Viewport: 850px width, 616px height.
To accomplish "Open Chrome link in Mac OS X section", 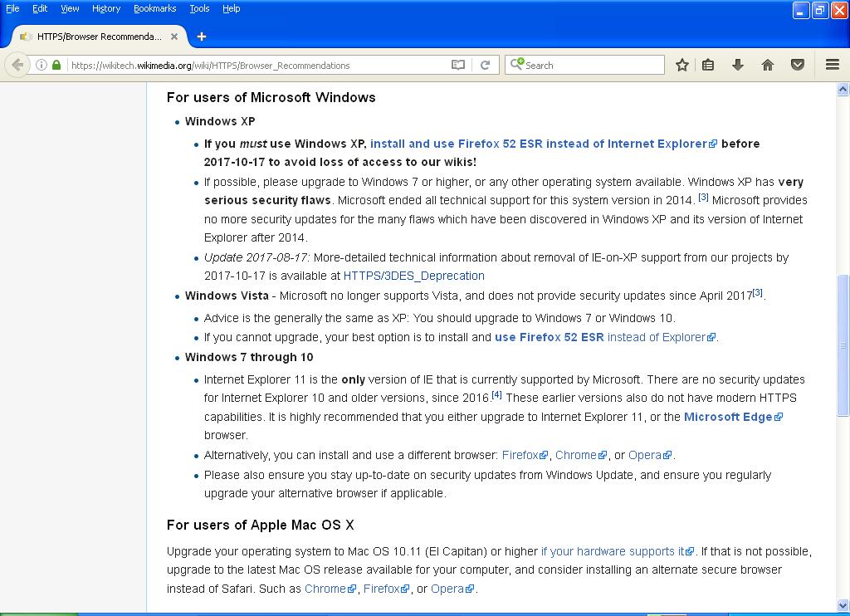I will pos(330,589).
